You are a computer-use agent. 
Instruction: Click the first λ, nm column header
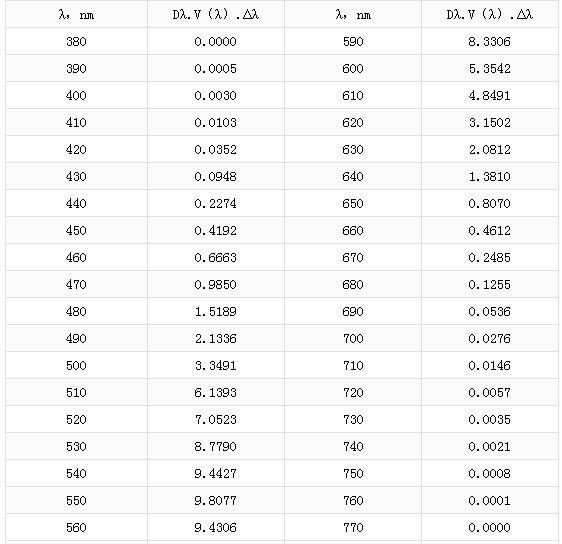click(x=76, y=14)
